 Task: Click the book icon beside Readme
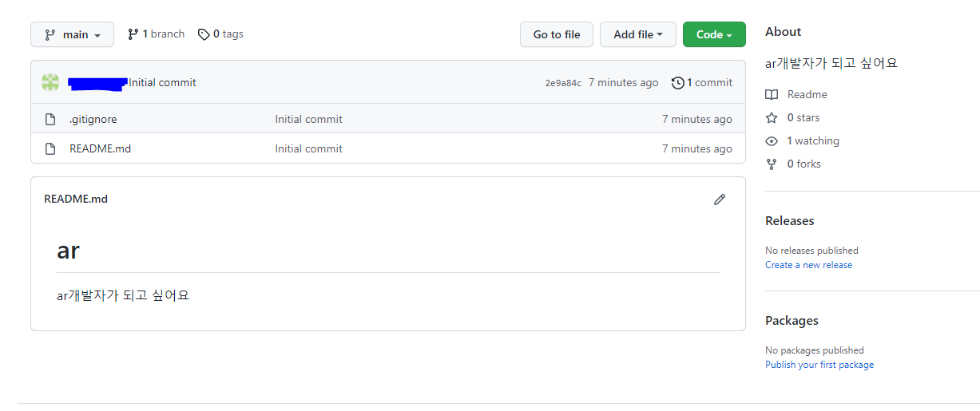click(772, 94)
